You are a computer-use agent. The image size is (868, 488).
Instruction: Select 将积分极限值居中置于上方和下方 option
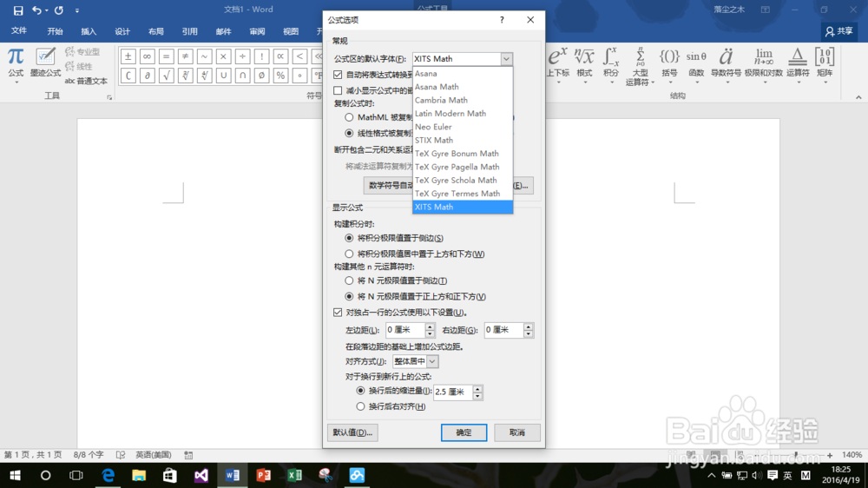(349, 254)
